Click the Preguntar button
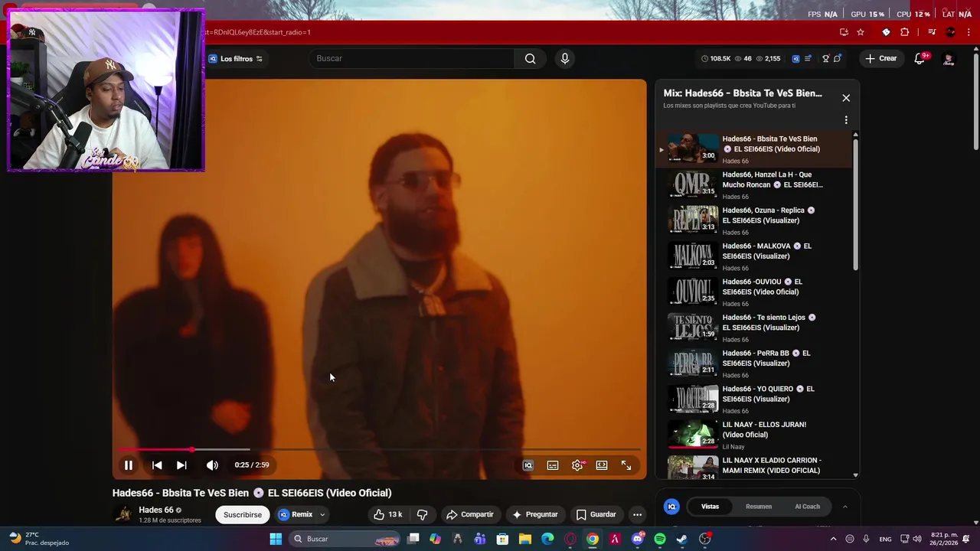The height and width of the screenshot is (551, 980). coord(535,514)
